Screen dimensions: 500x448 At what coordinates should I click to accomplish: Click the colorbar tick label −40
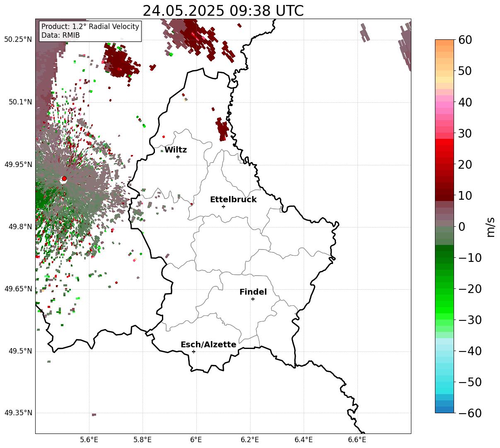point(470,351)
